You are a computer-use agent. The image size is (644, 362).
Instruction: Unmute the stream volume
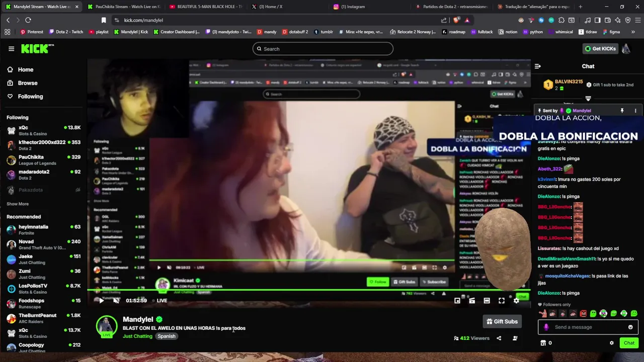point(116,301)
